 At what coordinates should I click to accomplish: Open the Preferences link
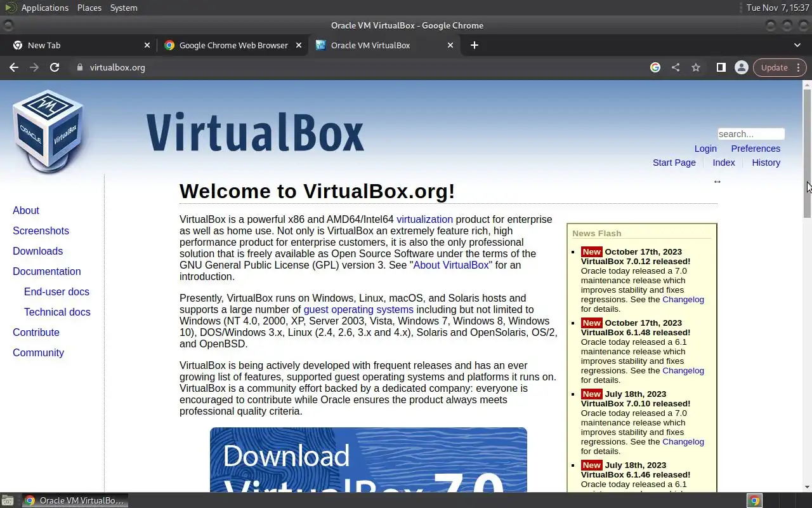(x=756, y=149)
